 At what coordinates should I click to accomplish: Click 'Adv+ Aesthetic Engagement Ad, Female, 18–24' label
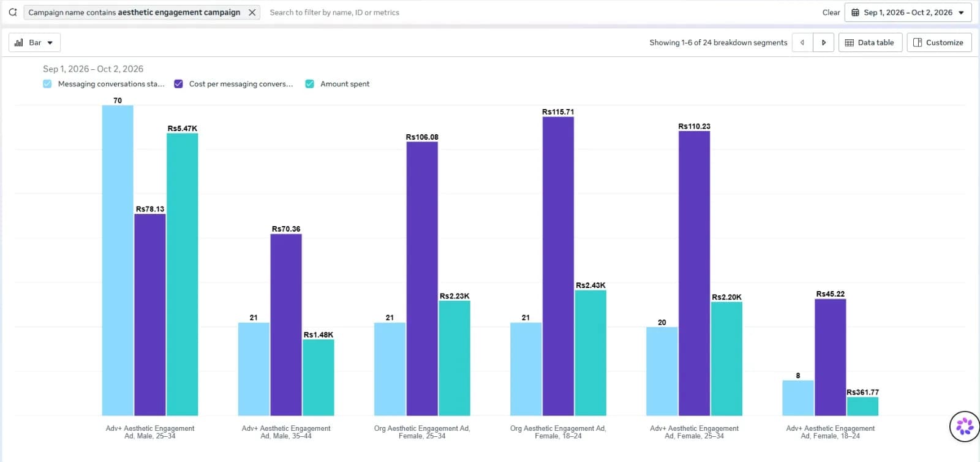[830, 432]
